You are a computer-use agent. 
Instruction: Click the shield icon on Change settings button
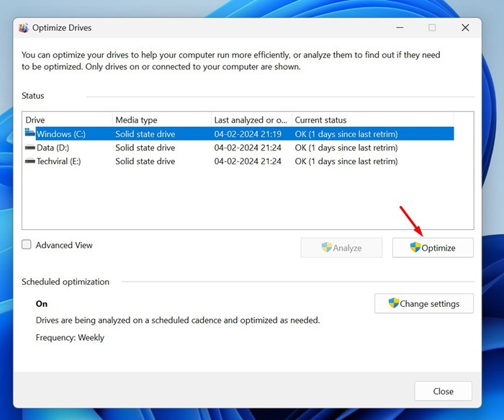tap(393, 303)
